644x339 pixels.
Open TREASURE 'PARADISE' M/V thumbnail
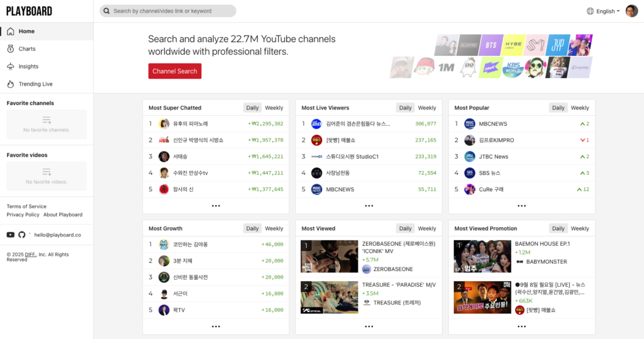click(x=330, y=297)
